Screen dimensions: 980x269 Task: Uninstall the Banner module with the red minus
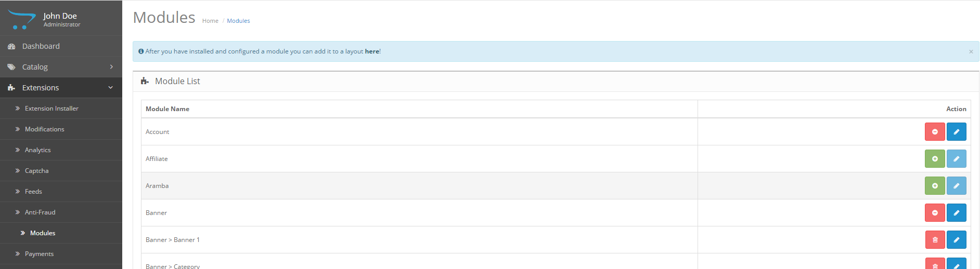click(935, 213)
